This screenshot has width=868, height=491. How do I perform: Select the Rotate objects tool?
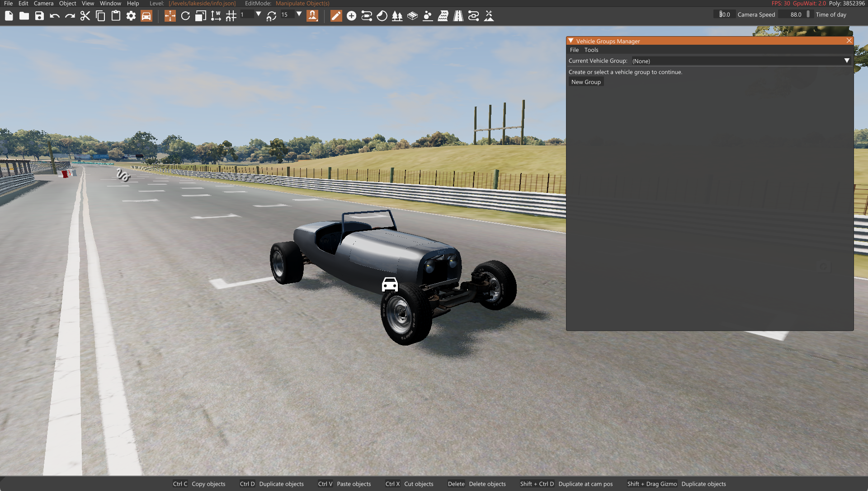point(185,16)
